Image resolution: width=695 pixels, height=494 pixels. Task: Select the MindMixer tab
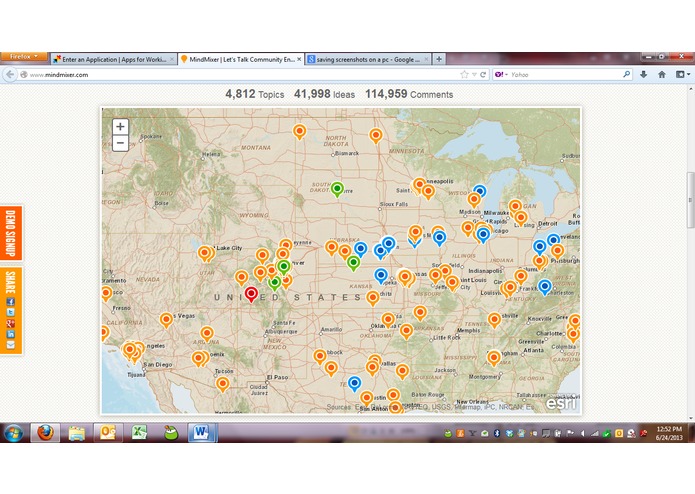pos(241,59)
